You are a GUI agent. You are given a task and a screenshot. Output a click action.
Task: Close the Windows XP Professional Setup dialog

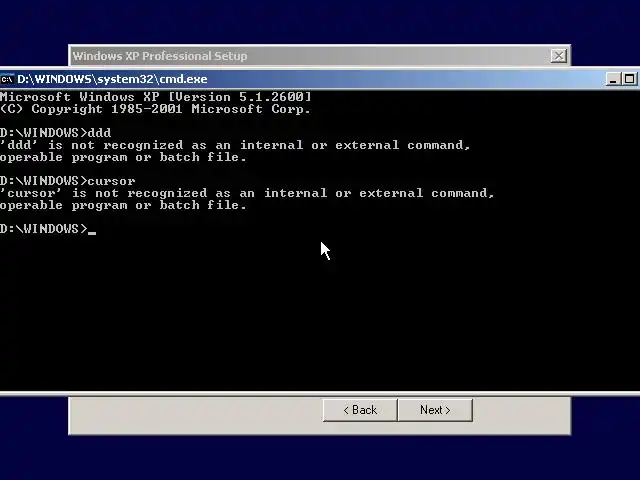click(x=558, y=56)
